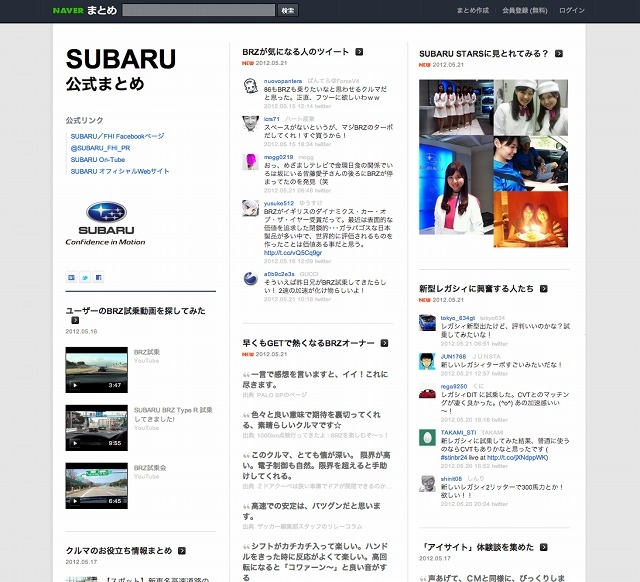This screenshot has width=640, height=582.
Task: Open heading BRZが気になる人のツイート
Action: pyautogui.click(x=296, y=52)
